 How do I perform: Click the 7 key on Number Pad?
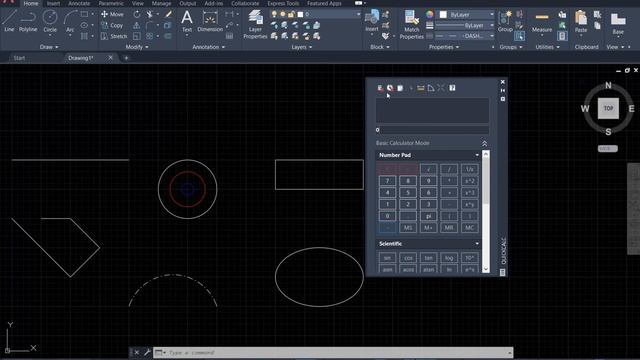click(387, 181)
